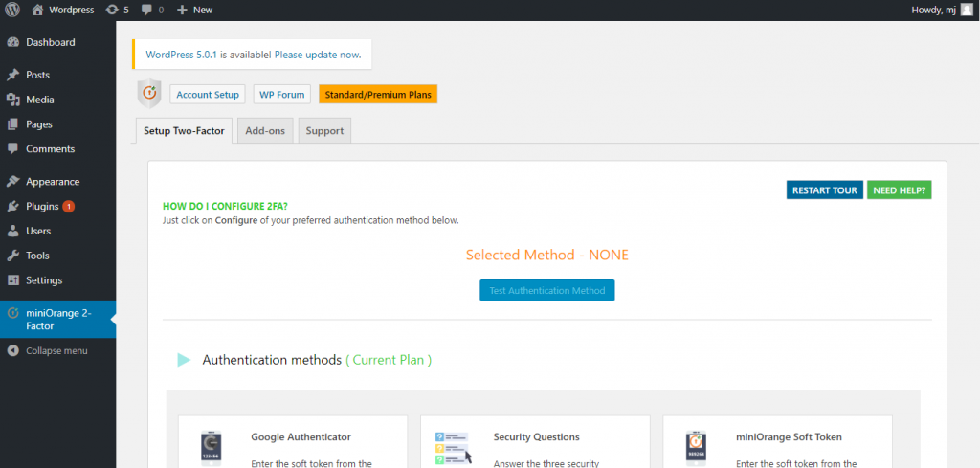
Task: Click the Collapse menu label
Action: pyautogui.click(x=56, y=351)
